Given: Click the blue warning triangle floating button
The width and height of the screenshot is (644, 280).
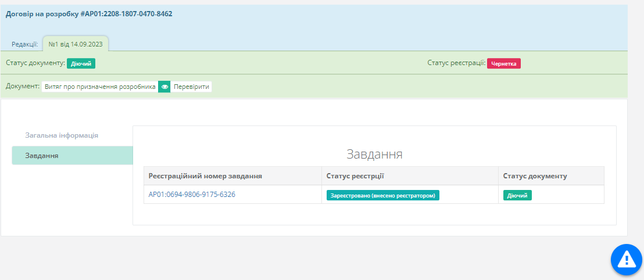Looking at the screenshot, I should [626, 260].
